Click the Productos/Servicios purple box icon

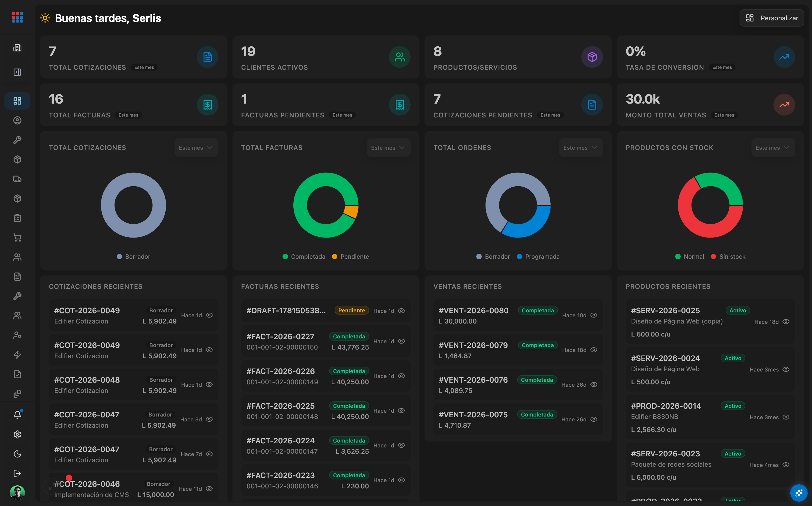(592, 57)
